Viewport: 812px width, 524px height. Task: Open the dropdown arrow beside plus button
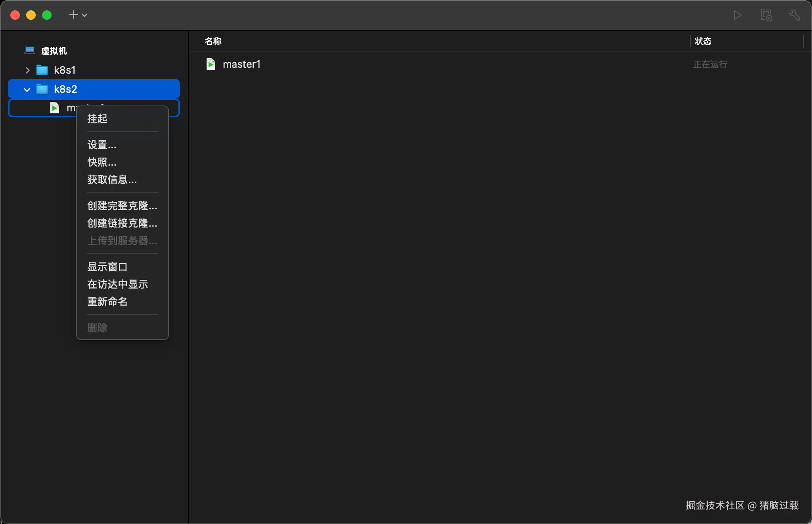[x=84, y=15]
